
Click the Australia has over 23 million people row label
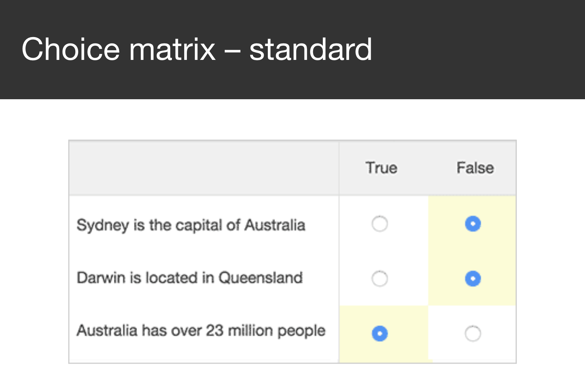pos(201,331)
